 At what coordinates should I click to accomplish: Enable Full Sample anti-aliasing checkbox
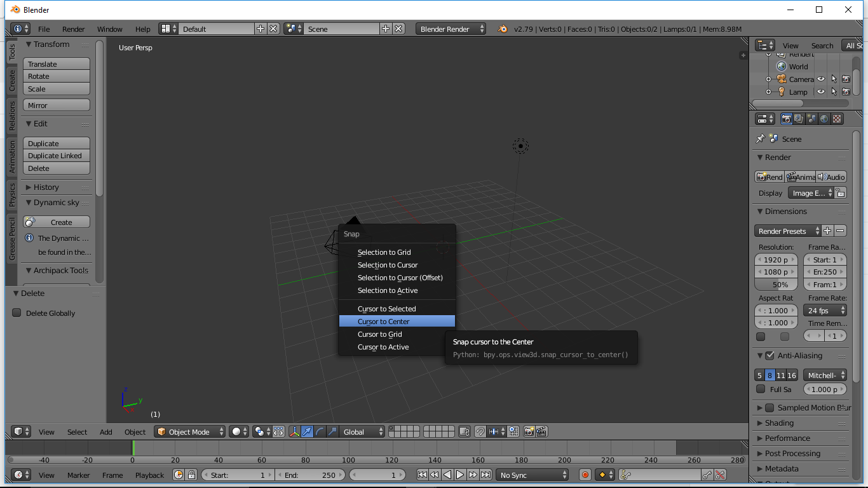761,390
